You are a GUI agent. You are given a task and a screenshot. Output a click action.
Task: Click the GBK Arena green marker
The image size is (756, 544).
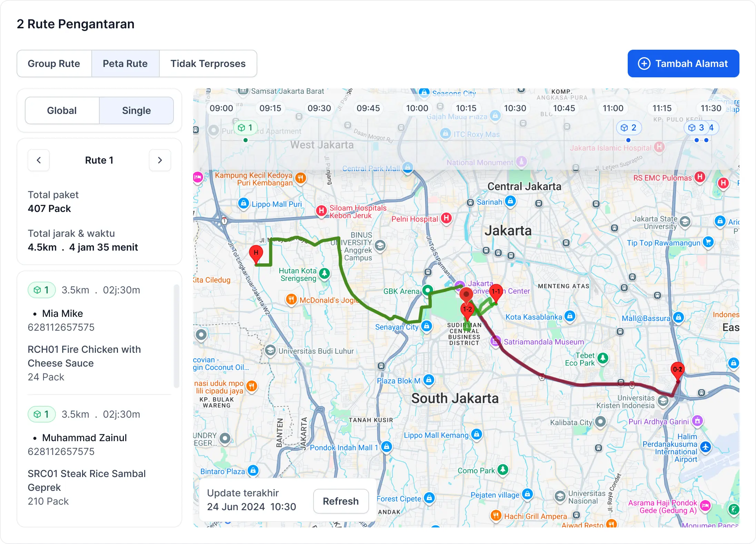click(427, 290)
